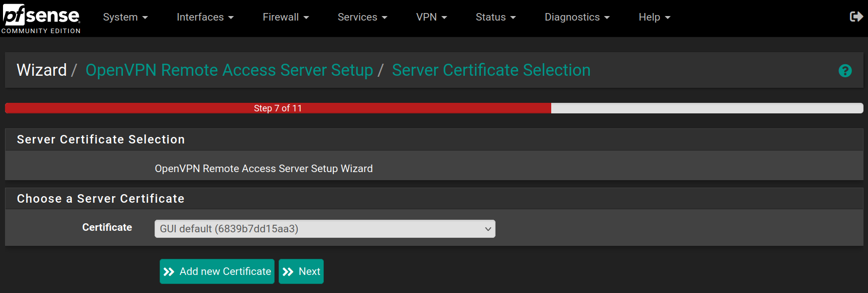The height and width of the screenshot is (293, 868).
Task: Click the Wizard breadcrumb text
Action: [42, 70]
